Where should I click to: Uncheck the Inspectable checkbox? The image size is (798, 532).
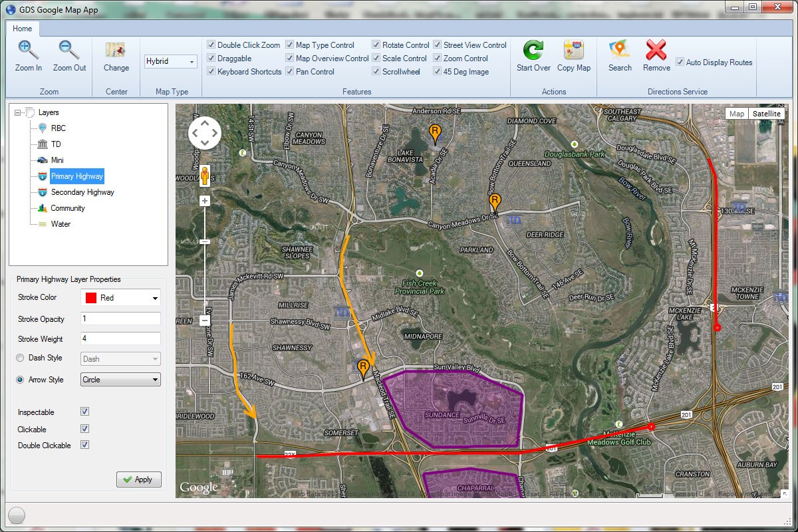point(84,412)
